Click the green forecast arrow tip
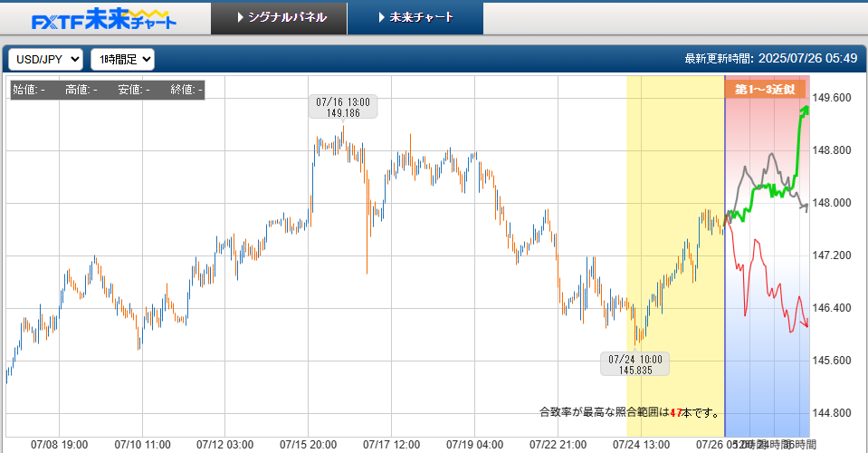Image resolution: width=868 pixels, height=453 pixels. pyautogui.click(x=805, y=110)
